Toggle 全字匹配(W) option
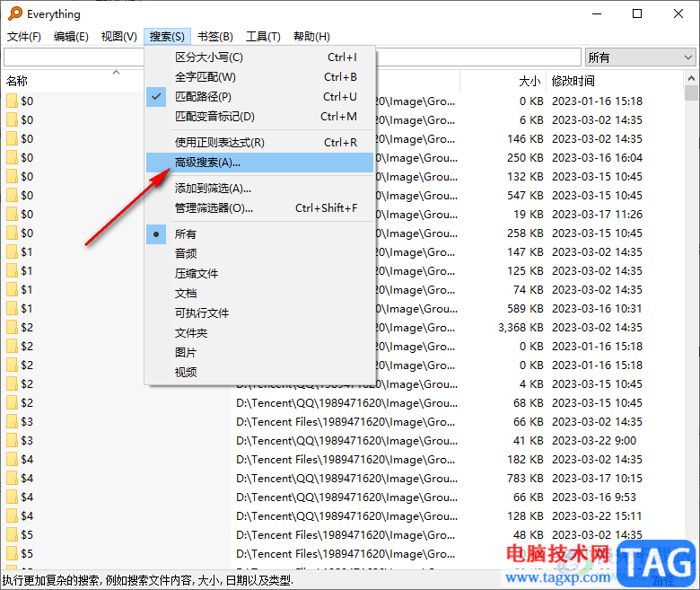This screenshot has width=700, height=590. coord(260,77)
